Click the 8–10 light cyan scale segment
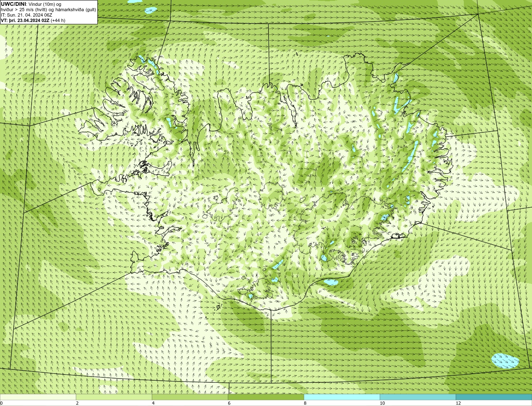 342,397
